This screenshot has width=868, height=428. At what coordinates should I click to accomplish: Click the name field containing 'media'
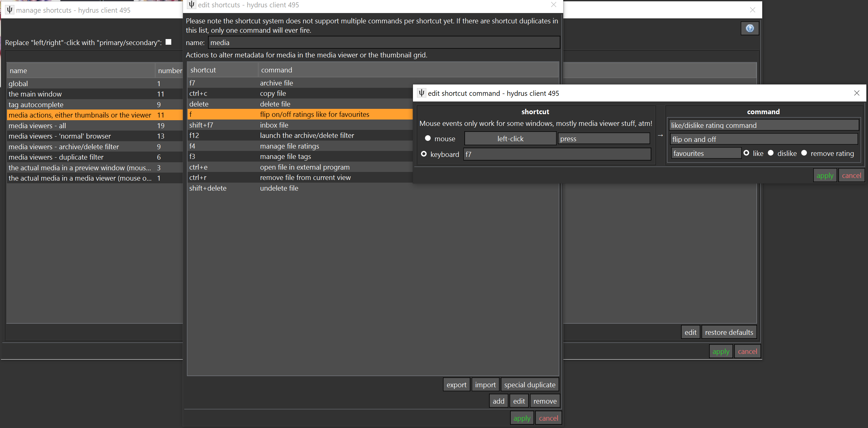click(x=384, y=42)
